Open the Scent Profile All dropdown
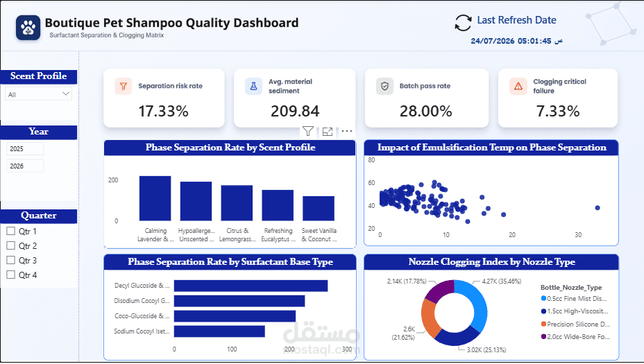 point(38,94)
